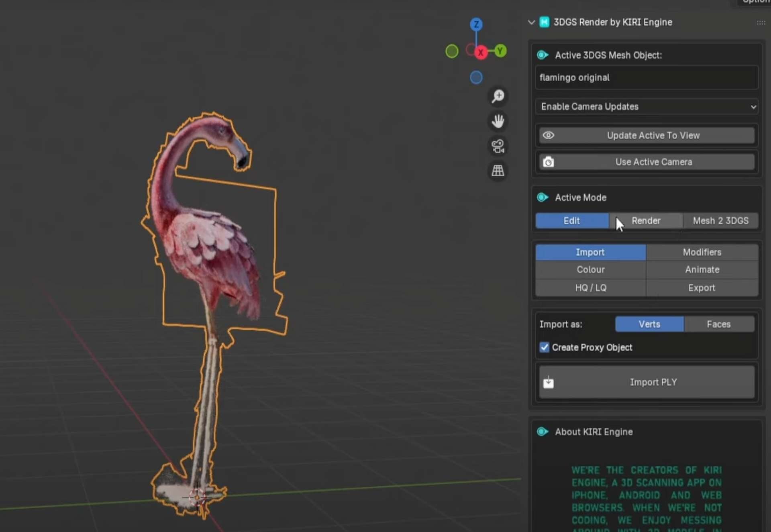This screenshot has height=532, width=771.
Task: Open the Modifiers tab
Action: pyautogui.click(x=702, y=252)
